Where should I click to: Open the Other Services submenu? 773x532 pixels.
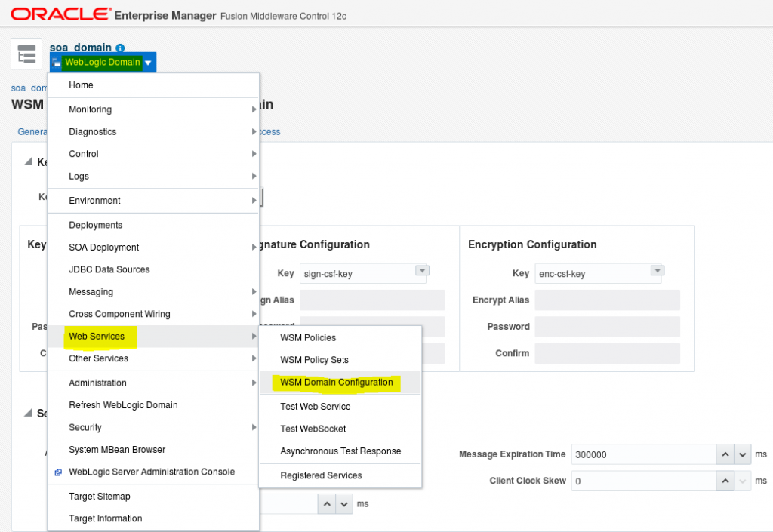click(x=152, y=358)
